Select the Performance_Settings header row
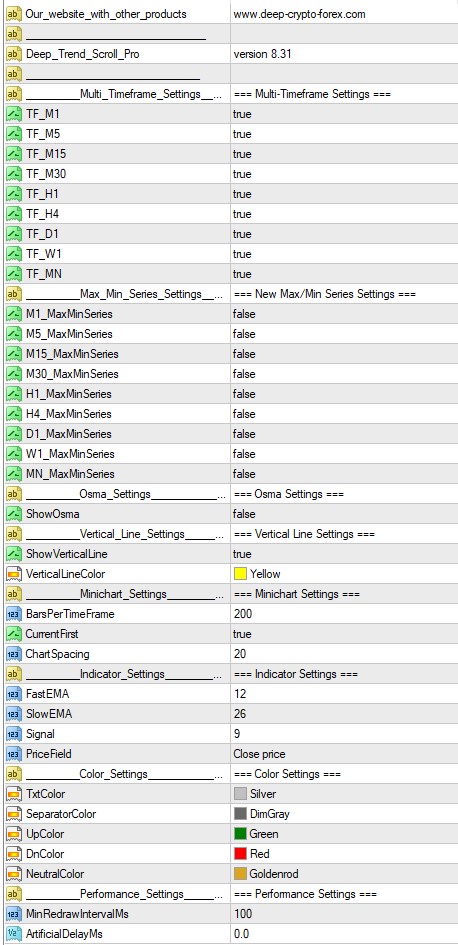Image resolution: width=458 pixels, height=945 pixels. coord(229,893)
